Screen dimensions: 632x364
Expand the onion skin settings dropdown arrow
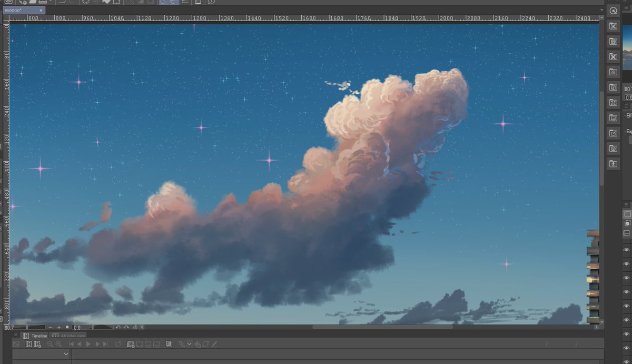click(189, 343)
